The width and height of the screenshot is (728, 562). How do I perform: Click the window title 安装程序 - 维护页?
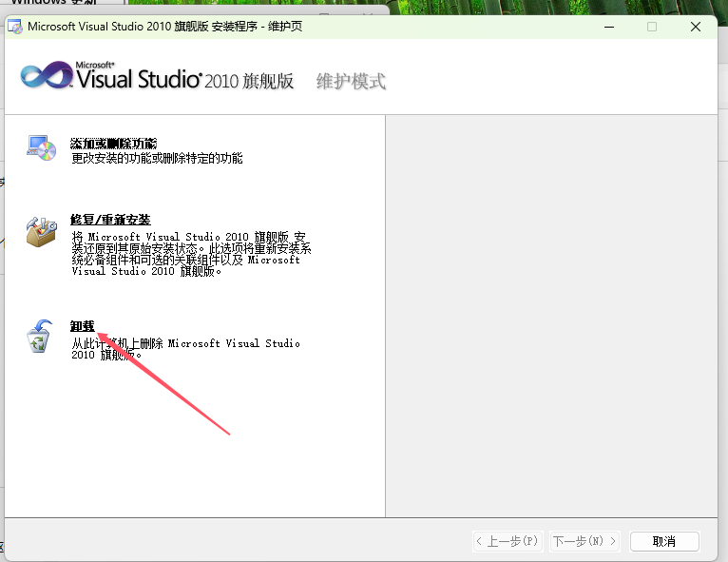(257, 27)
